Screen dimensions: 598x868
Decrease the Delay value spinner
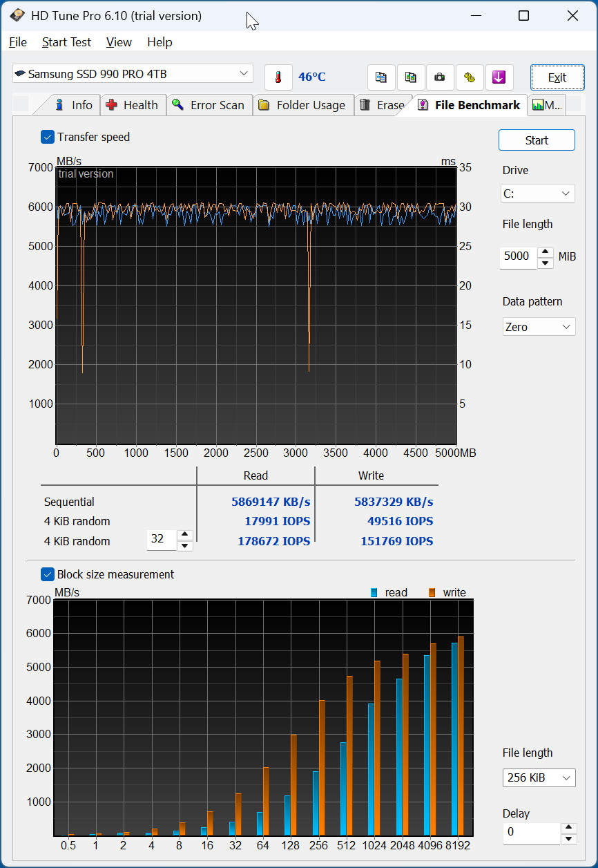pyautogui.click(x=569, y=839)
